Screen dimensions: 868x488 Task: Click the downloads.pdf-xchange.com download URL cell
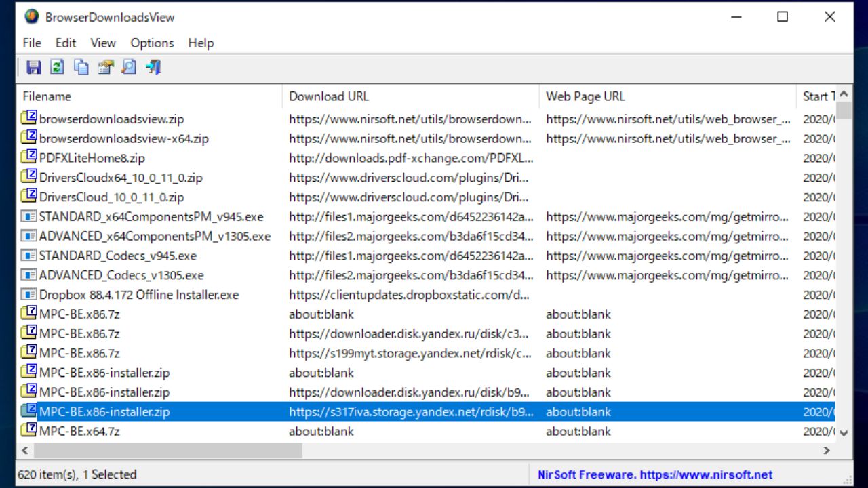[x=411, y=158]
